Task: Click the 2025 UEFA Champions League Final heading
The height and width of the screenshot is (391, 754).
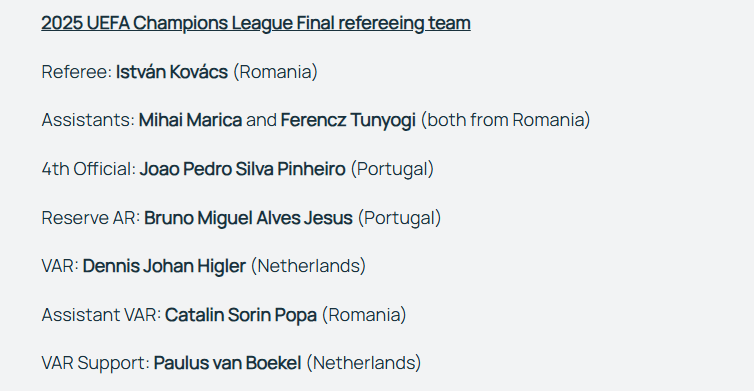Action: [x=256, y=23]
